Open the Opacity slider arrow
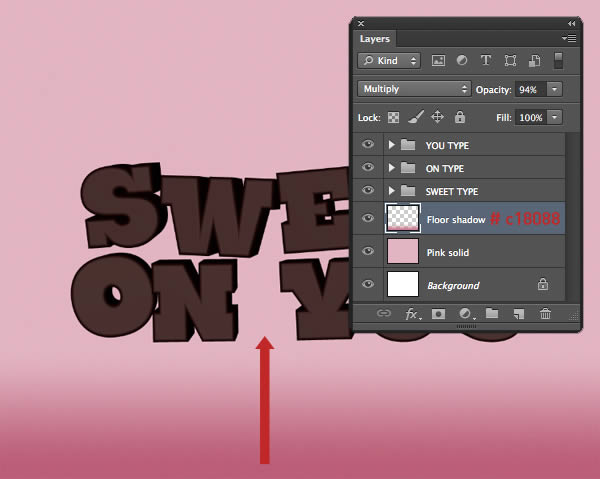The height and width of the screenshot is (479, 600). (554, 90)
